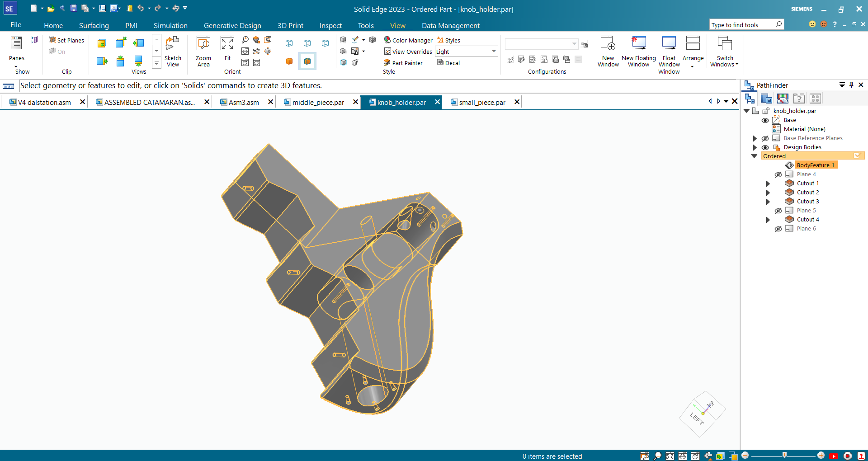This screenshot has width=868, height=461.
Task: Click the Set Planes clip tool
Action: pyautogui.click(x=66, y=40)
